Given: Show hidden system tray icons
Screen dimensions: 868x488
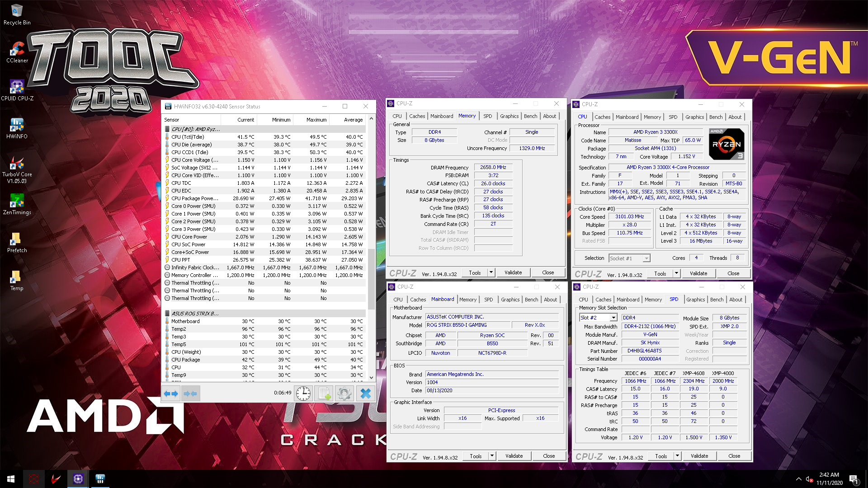Looking at the screenshot, I should (798, 479).
